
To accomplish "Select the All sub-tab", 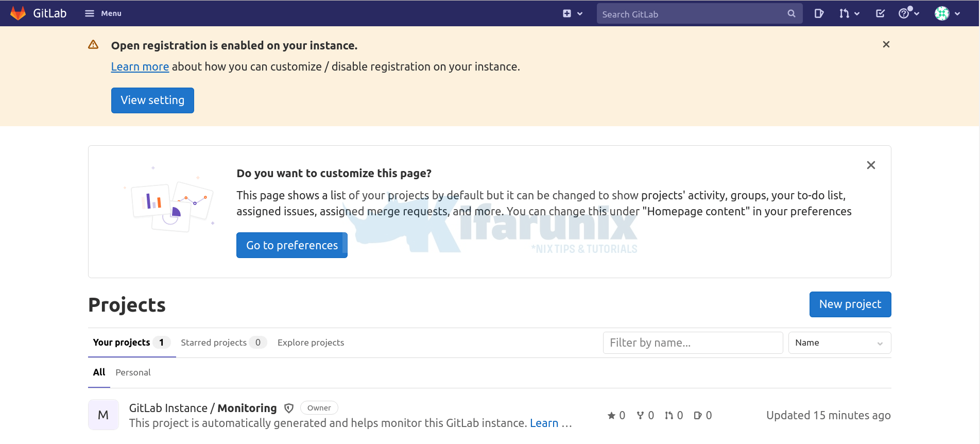I will [99, 372].
